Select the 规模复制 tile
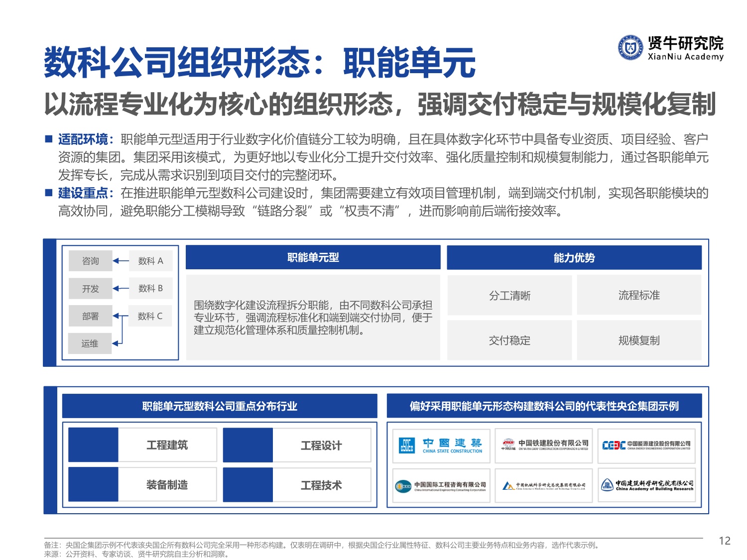The height and width of the screenshot is (560, 747). (x=639, y=340)
